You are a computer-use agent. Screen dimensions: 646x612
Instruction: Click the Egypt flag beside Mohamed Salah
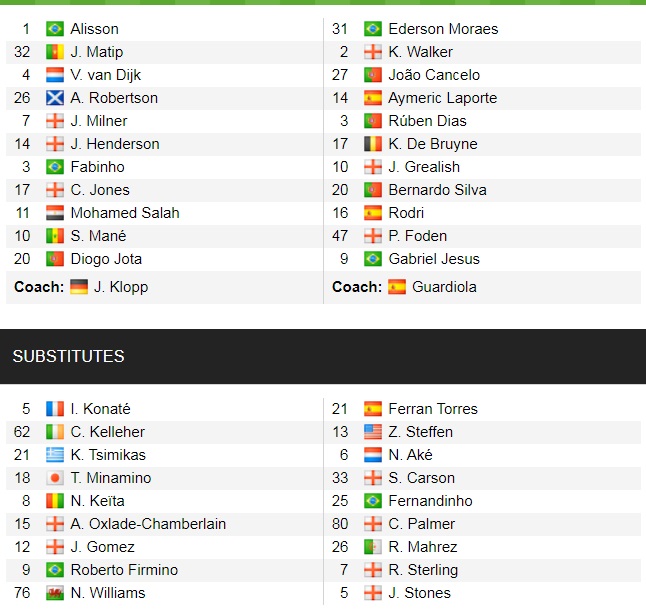tap(54, 213)
